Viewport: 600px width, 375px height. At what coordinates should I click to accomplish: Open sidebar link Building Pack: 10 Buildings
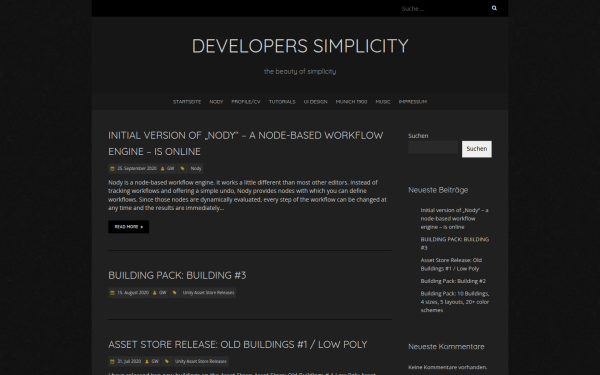pyautogui.click(x=455, y=302)
